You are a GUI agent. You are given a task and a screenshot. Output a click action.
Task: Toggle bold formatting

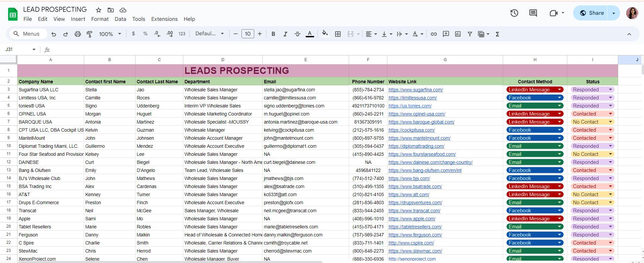pos(273,34)
